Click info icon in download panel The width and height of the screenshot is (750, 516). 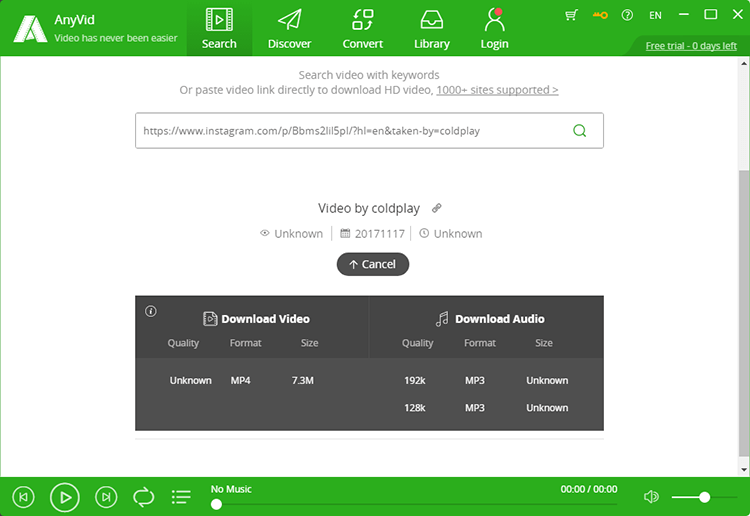pyautogui.click(x=151, y=311)
